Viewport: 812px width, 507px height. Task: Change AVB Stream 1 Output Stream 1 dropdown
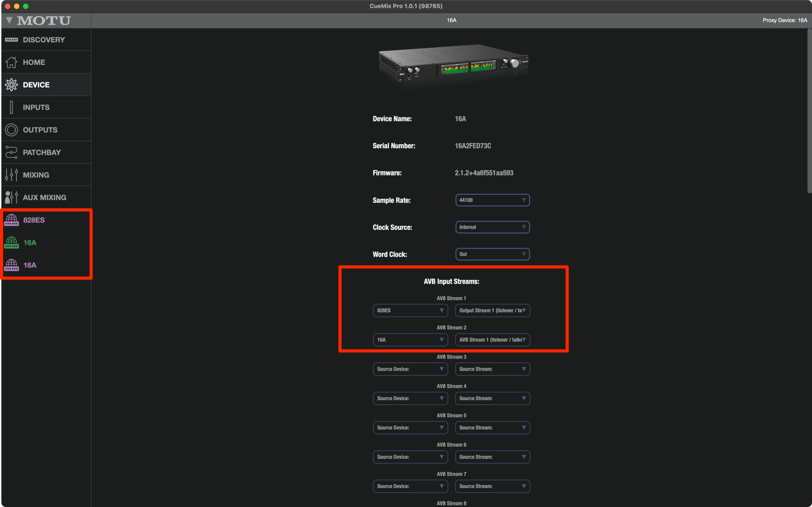click(x=492, y=310)
